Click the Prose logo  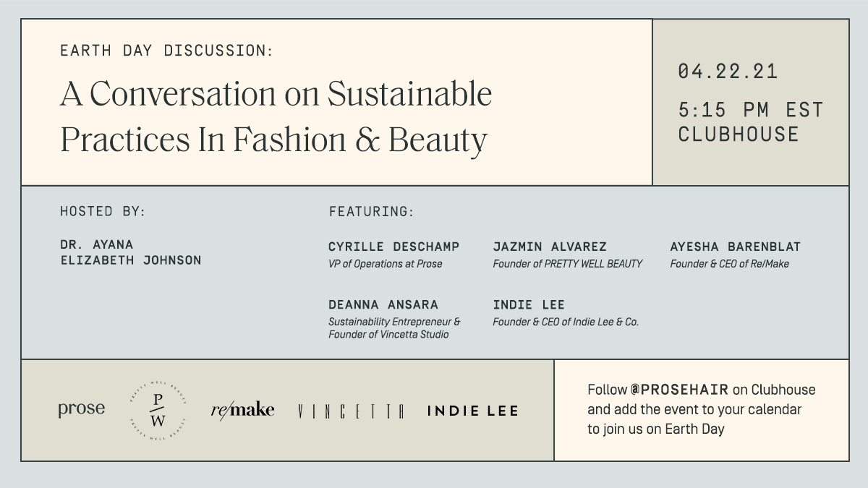point(81,409)
